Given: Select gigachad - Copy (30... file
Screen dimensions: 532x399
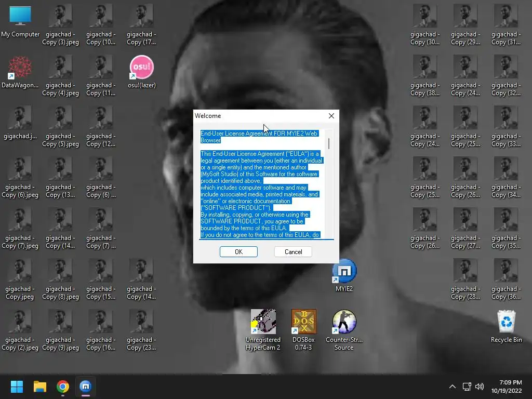Looking at the screenshot, I should pyautogui.click(x=425, y=25).
